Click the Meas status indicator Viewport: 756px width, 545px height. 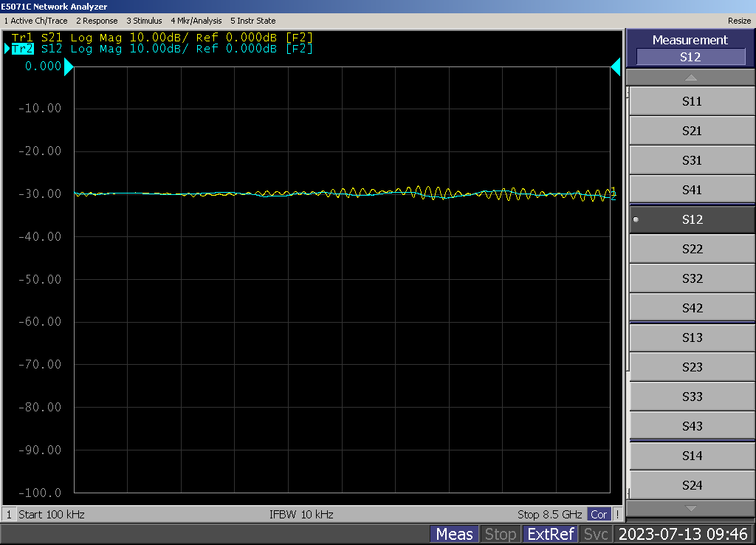454,534
